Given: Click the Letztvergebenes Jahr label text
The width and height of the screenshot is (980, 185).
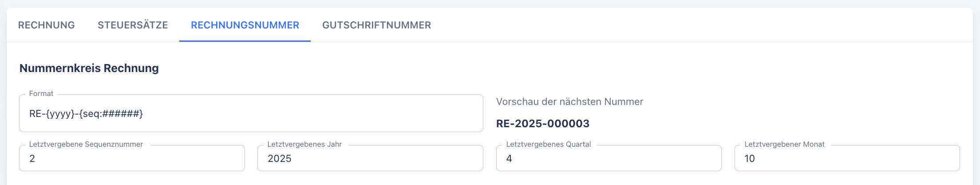Looking at the screenshot, I should click(304, 145).
